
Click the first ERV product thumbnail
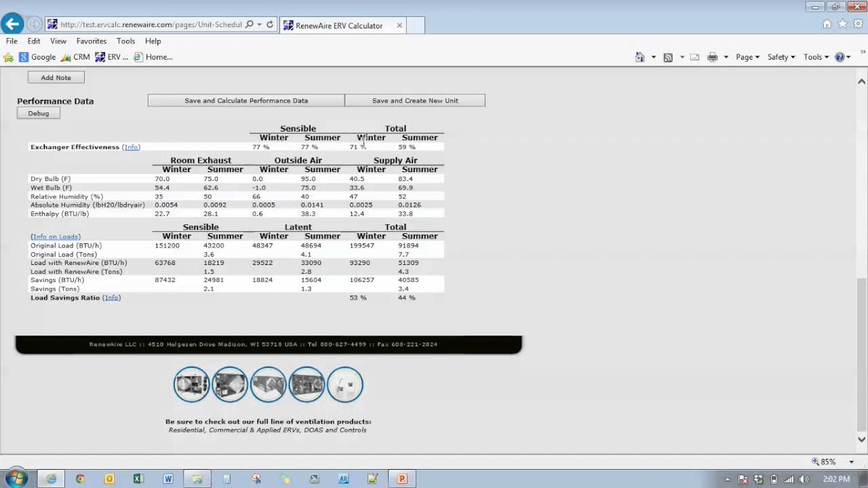[191, 384]
